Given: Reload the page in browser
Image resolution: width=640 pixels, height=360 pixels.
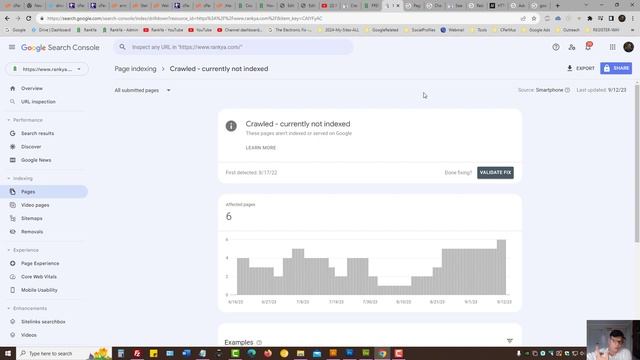Looking at the screenshot, I should [29, 18].
